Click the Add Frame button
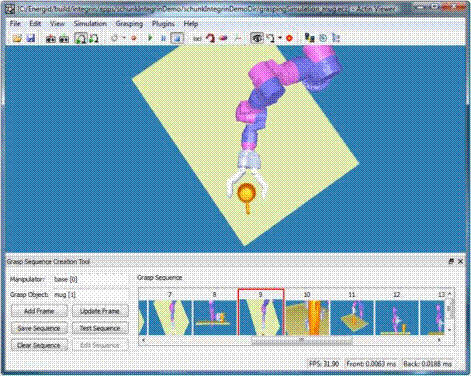The height and width of the screenshot is (377, 471). (x=39, y=311)
